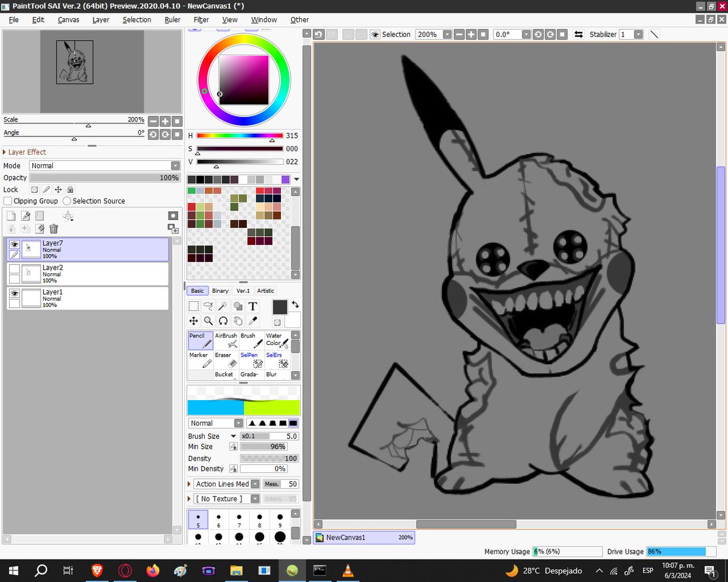Show Layer2 via its visibility box
Image resolution: width=728 pixels, height=582 pixels.
point(15,269)
